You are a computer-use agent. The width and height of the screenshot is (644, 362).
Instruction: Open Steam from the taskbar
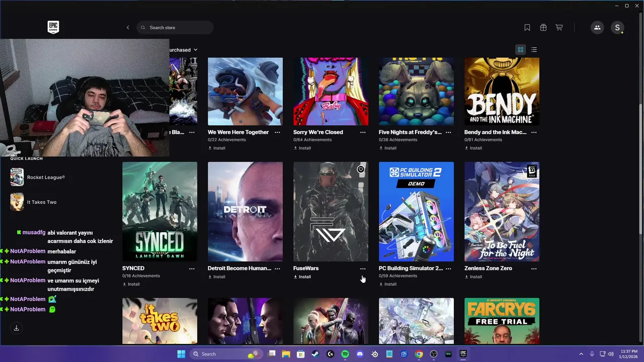315,354
